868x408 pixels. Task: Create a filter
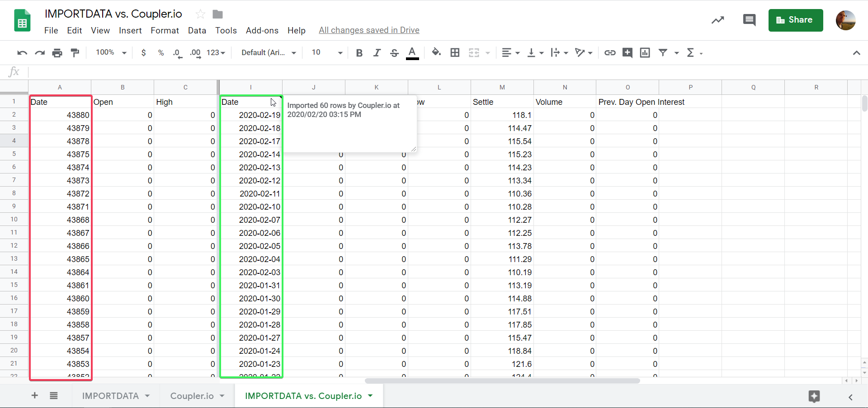pyautogui.click(x=663, y=53)
